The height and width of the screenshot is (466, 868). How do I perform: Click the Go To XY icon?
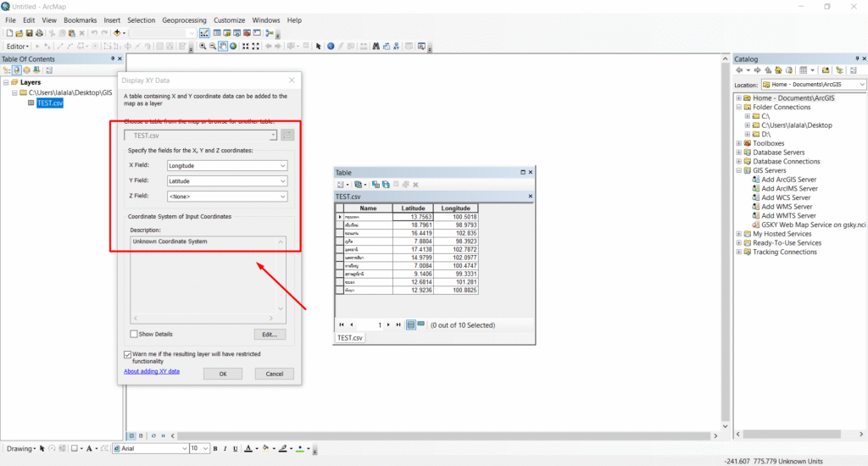click(397, 47)
